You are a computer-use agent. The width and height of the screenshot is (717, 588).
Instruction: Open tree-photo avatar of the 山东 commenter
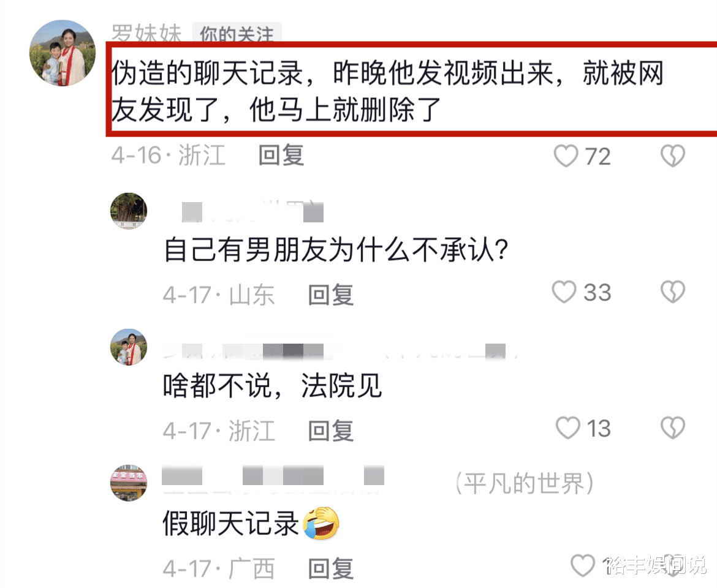coord(129,211)
